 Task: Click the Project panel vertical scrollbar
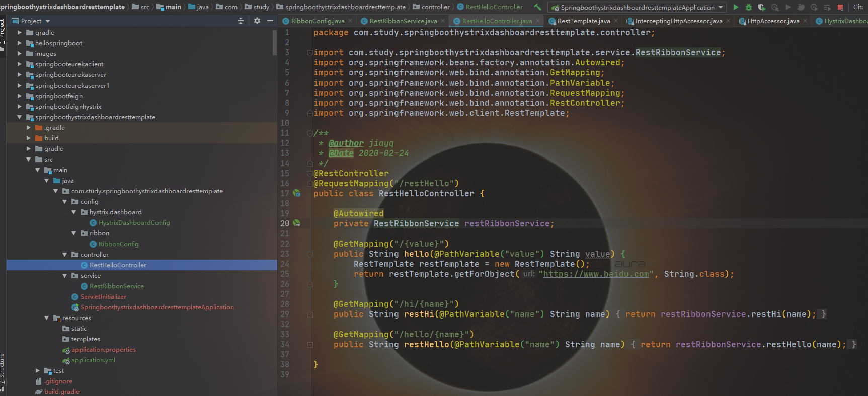click(x=275, y=43)
